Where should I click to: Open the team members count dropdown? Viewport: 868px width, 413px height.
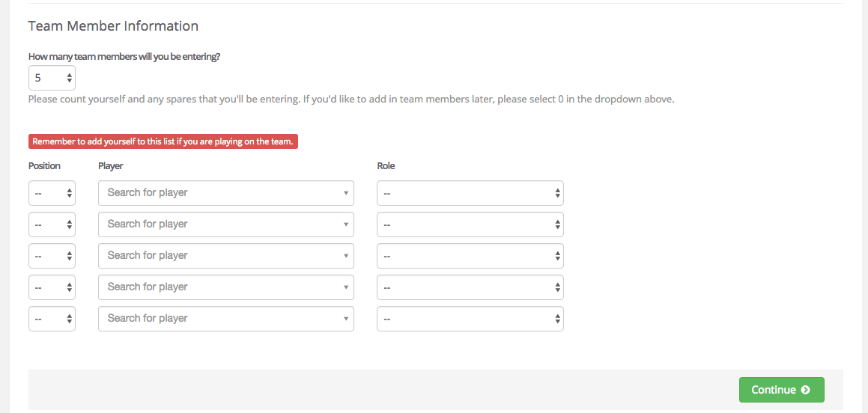pos(52,78)
